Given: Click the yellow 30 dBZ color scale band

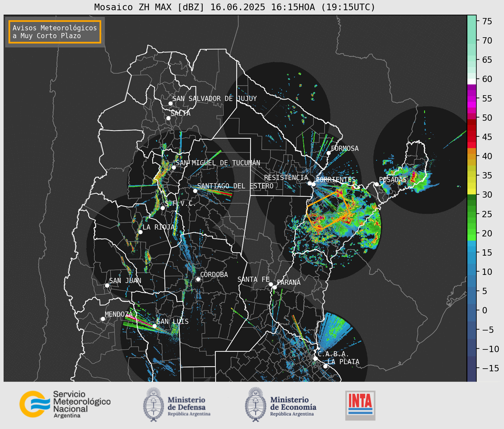Looking at the screenshot, I should 472,191.
